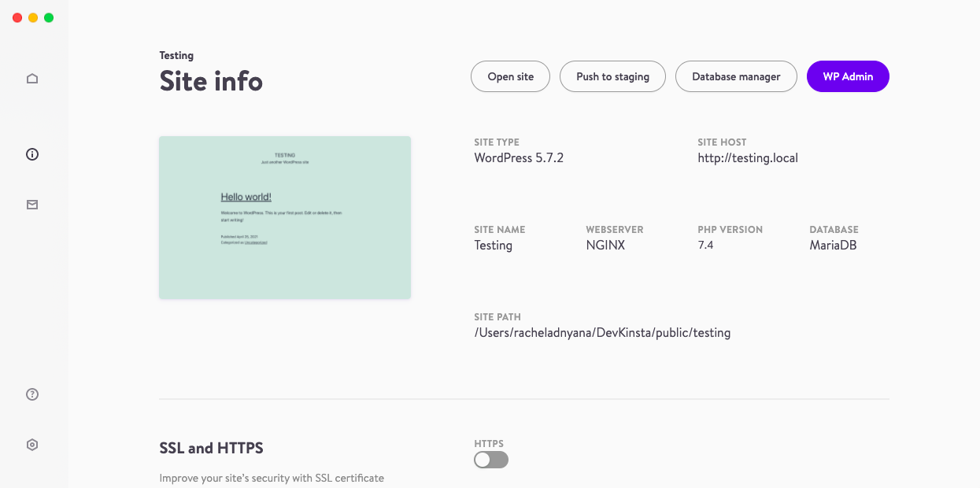Image resolution: width=980 pixels, height=488 pixels.
Task: Click the site preview thumbnail
Action: 285,217
